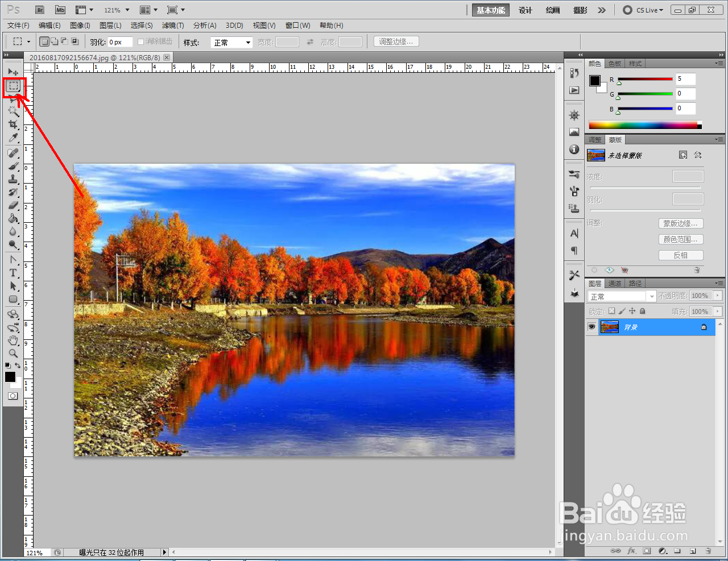Swap foreground and background colors
The width and height of the screenshot is (728, 561).
coord(18,365)
